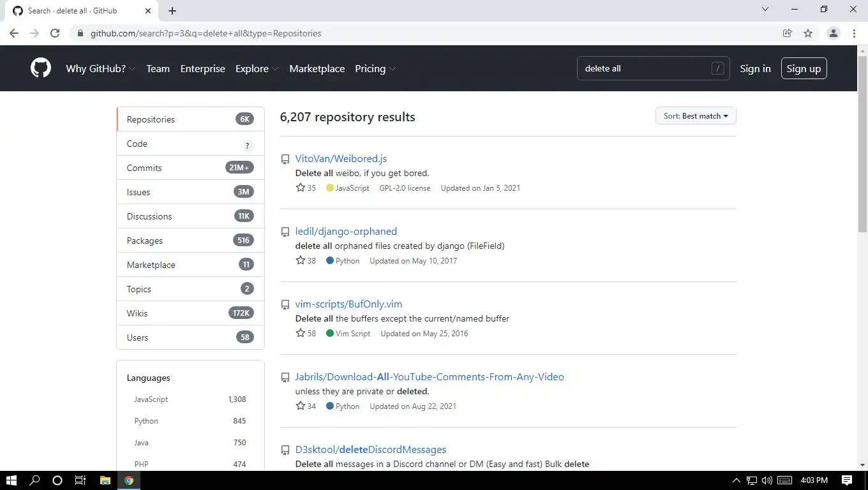Open Windows taskbar search icon
Screen dimensions: 868x490
(34, 480)
